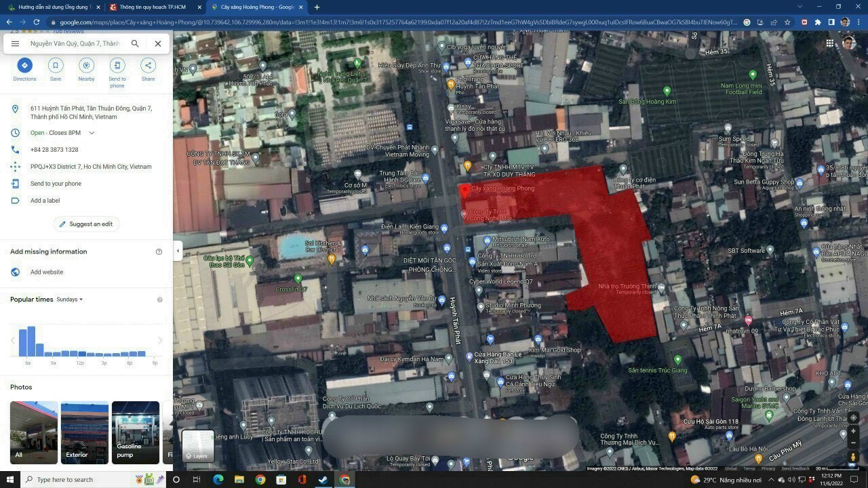Expand opening hours chevron
The height and width of the screenshot is (488, 868).
(92, 133)
